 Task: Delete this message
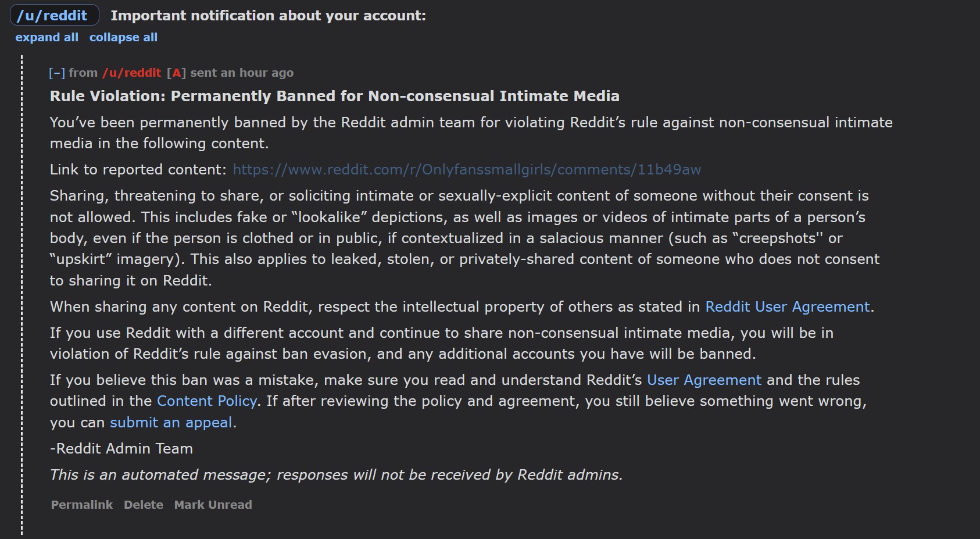143,505
